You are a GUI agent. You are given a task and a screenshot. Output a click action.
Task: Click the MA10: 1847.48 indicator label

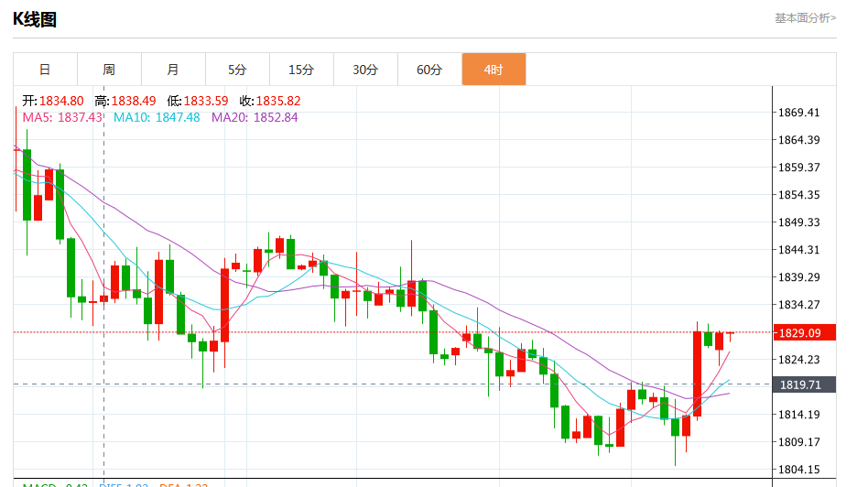157,117
